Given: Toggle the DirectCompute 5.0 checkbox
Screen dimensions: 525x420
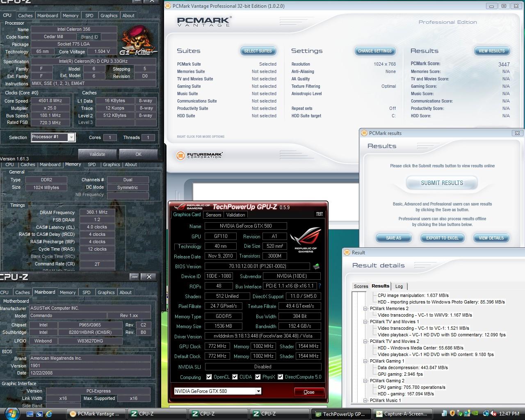Looking at the screenshot, I should coord(281,377).
